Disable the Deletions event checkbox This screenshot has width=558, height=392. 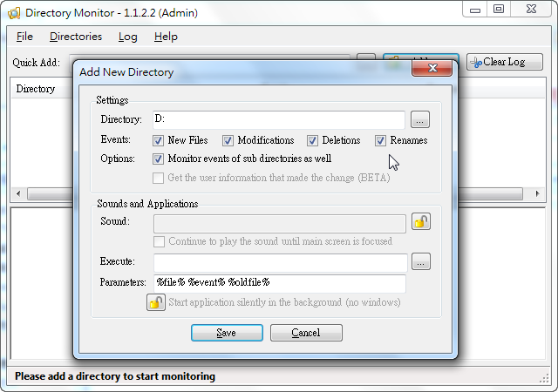click(x=312, y=140)
